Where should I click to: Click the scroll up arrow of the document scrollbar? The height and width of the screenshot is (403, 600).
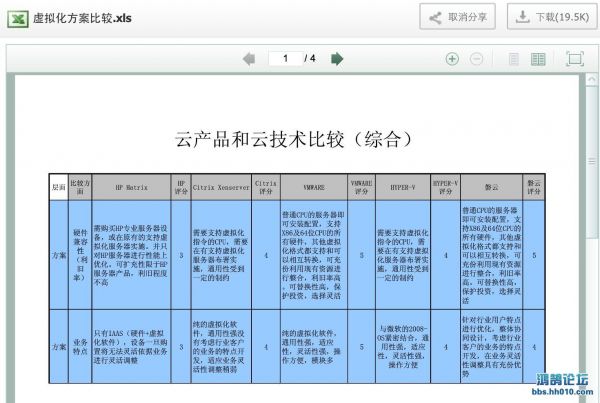point(592,80)
